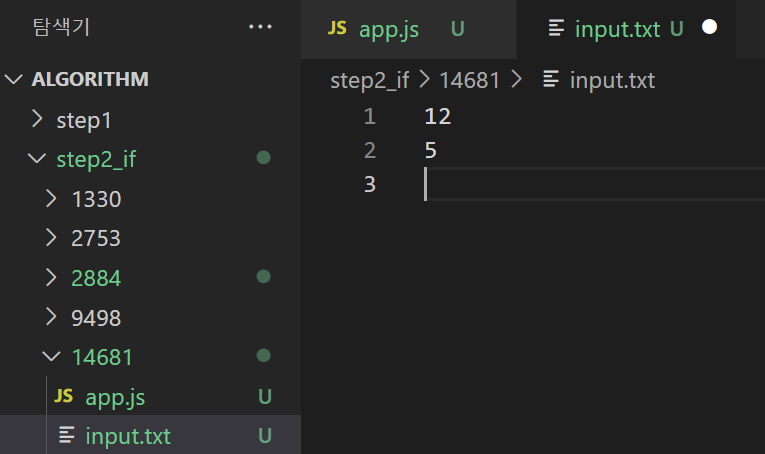Screen dimensions: 765x454
Task: Select input.txt in the file tree
Action: tap(150, 435)
